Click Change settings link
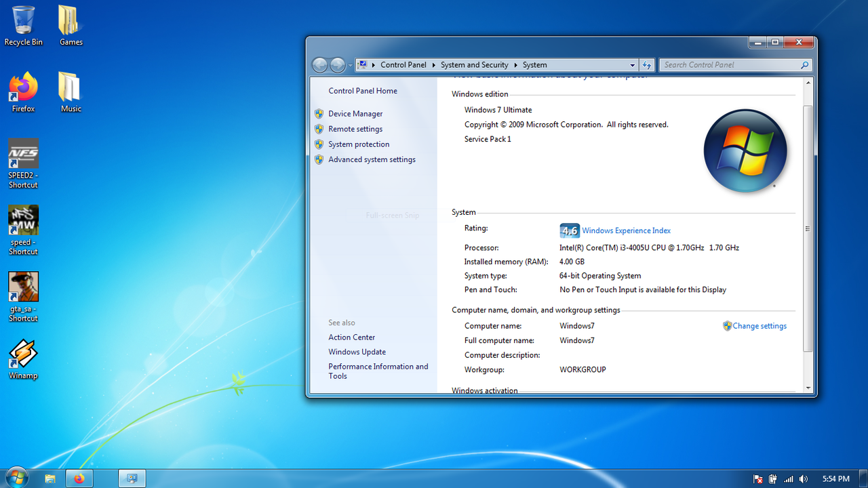The width and height of the screenshot is (868, 488). (759, 326)
